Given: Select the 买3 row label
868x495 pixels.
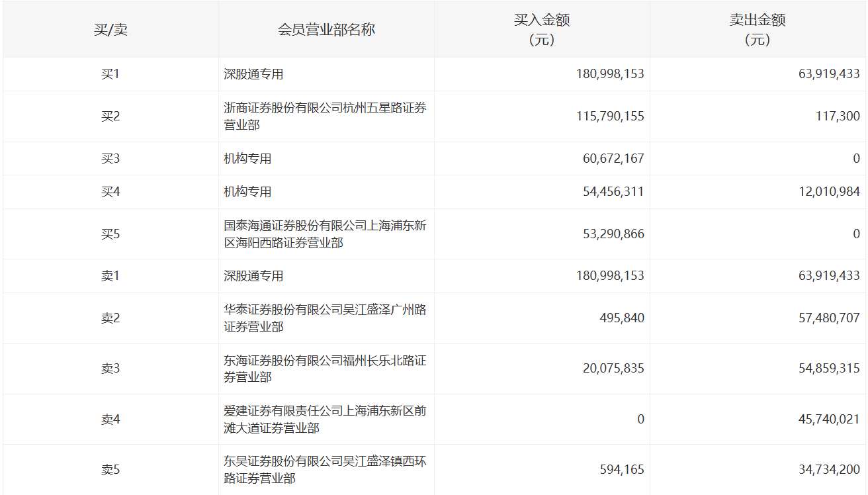Looking at the screenshot, I should (x=110, y=159).
